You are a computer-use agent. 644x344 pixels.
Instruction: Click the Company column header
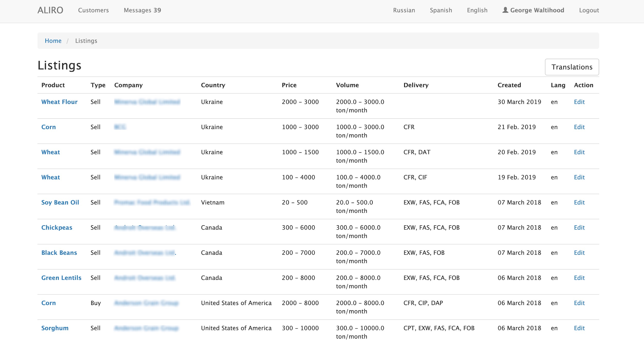(x=129, y=85)
